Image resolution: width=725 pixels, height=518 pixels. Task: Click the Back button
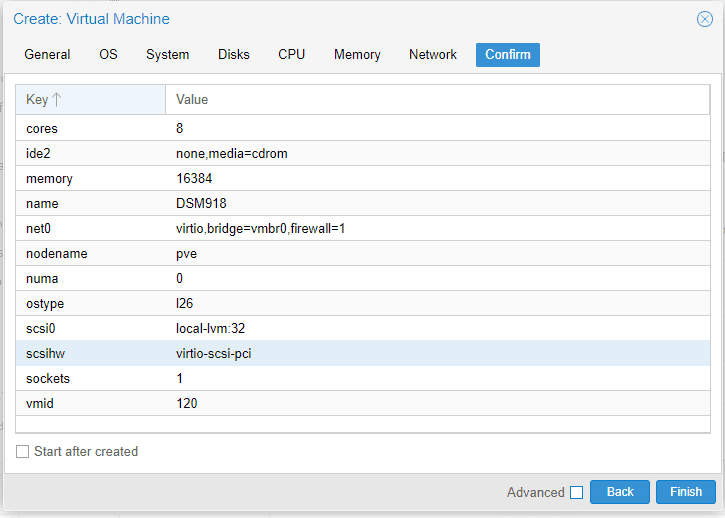coord(620,492)
